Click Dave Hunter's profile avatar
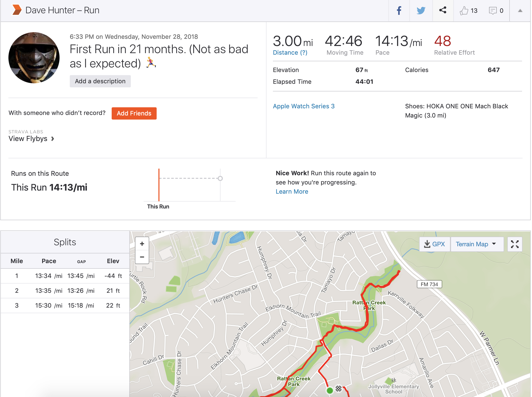 coord(34,58)
